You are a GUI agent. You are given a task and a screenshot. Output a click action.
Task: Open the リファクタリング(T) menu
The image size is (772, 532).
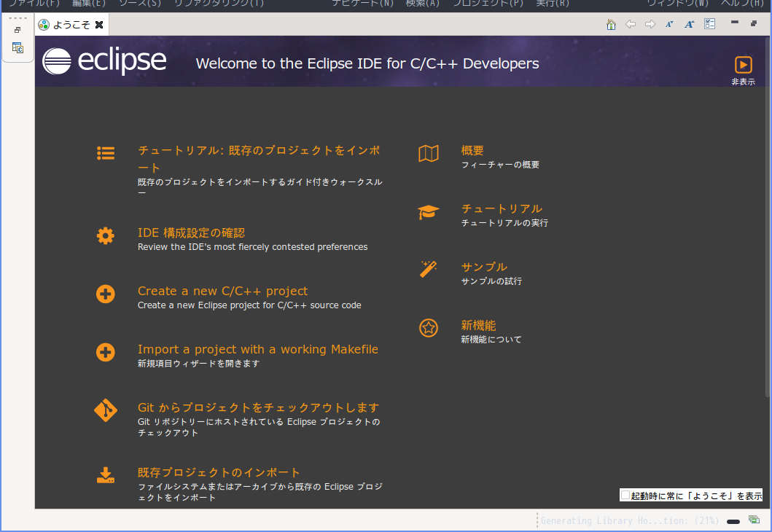[x=219, y=4]
